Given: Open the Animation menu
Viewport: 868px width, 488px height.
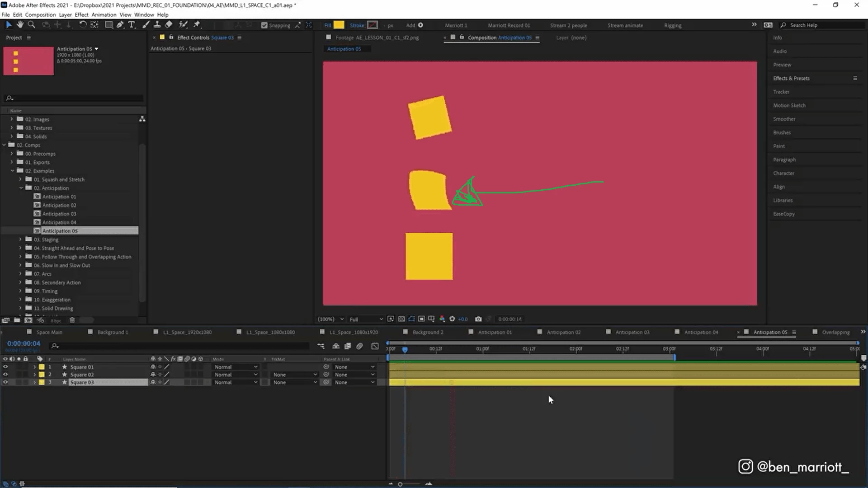Looking at the screenshot, I should [104, 14].
